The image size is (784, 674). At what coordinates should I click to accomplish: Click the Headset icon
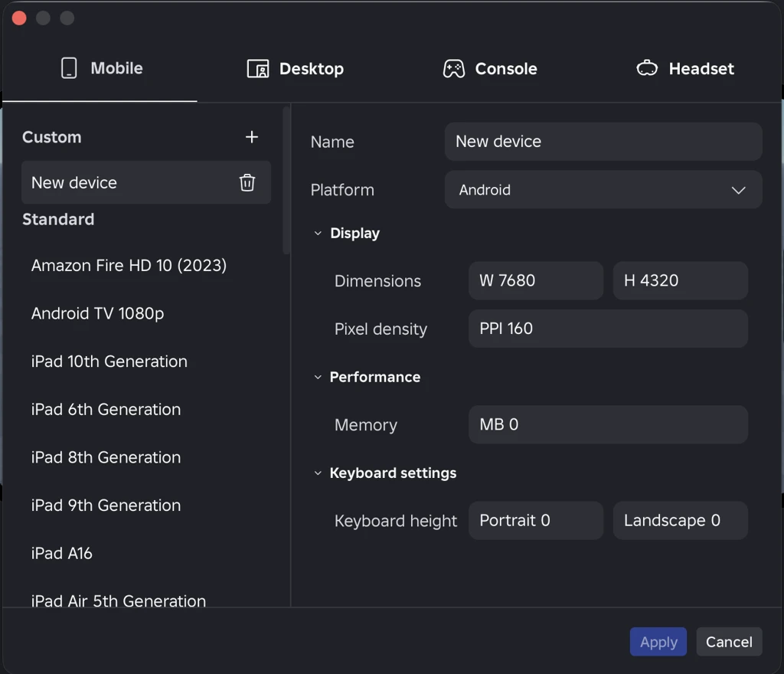coord(647,68)
